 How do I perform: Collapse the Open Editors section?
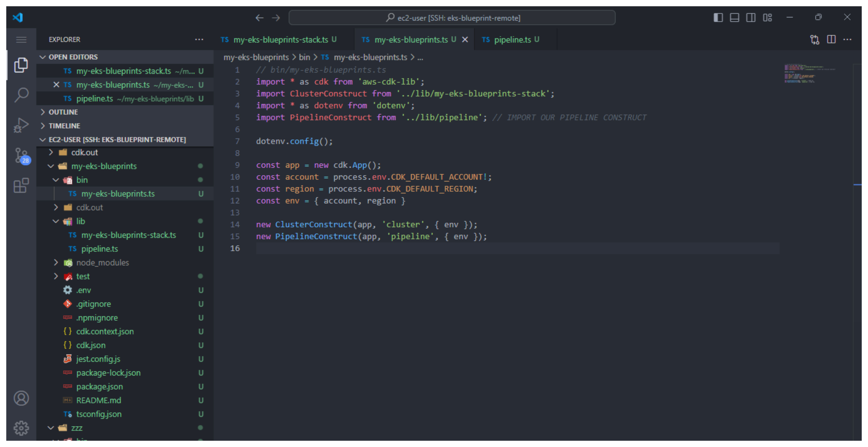click(x=125, y=57)
